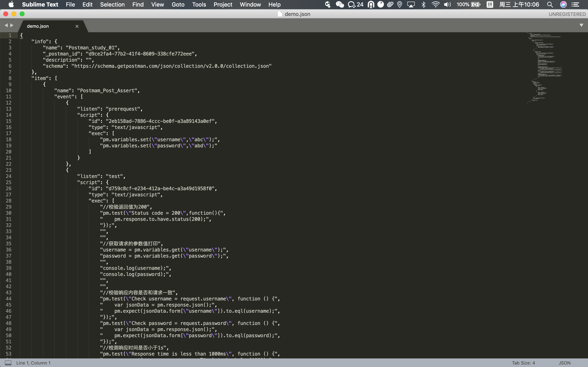Viewport: 588px width, 367px height.
Task: Open the tab list dropdown arrow
Action: (x=581, y=25)
